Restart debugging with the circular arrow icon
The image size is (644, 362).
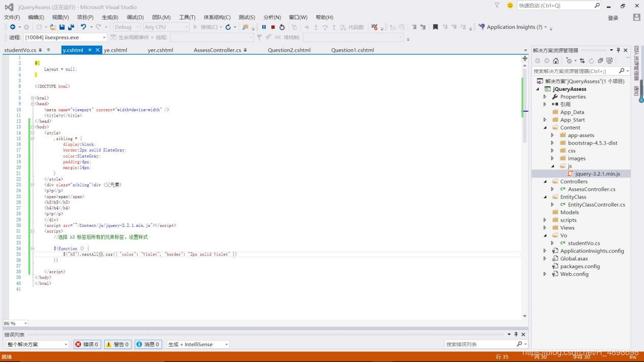(282, 27)
